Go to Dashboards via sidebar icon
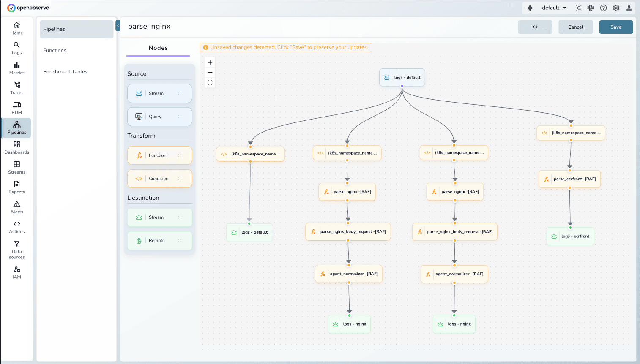Image resolution: width=640 pixels, height=364 pixels. pos(16,147)
